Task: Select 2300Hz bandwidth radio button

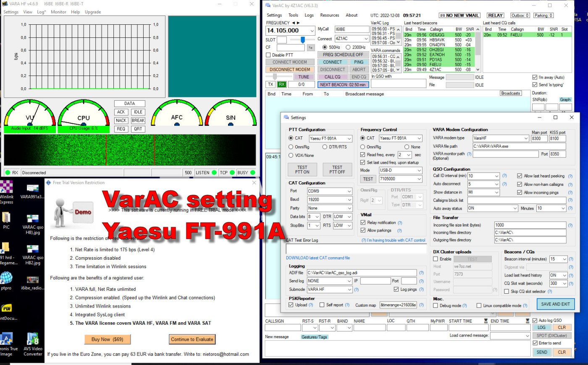Action: 348,47
